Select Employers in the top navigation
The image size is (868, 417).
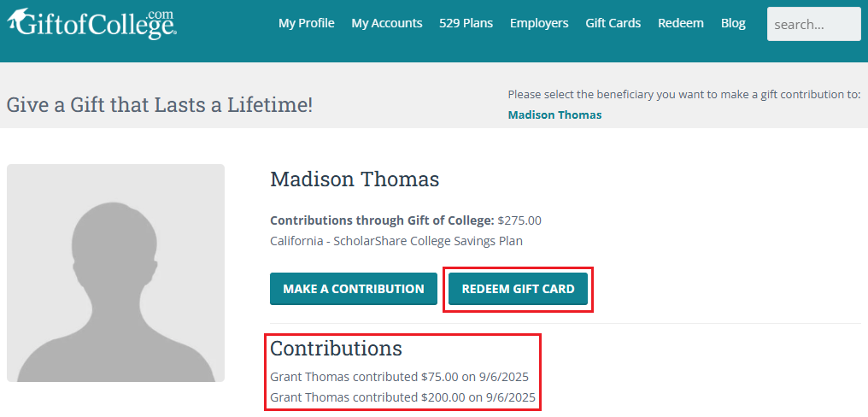(x=539, y=23)
